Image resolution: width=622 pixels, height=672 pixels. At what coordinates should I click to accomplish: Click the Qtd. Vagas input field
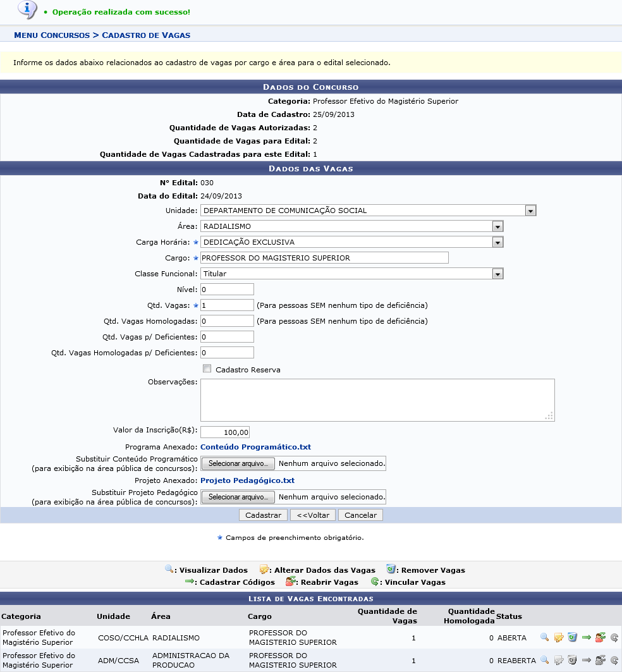[x=227, y=305]
